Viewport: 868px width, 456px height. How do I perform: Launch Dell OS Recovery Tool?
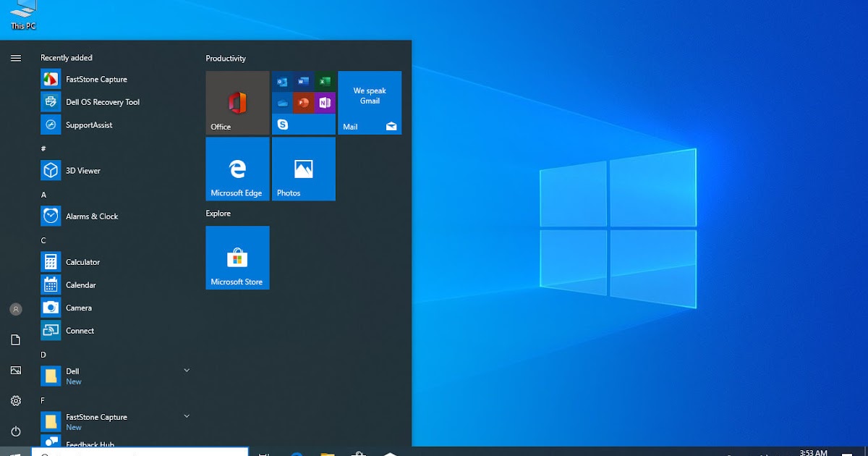(116, 102)
